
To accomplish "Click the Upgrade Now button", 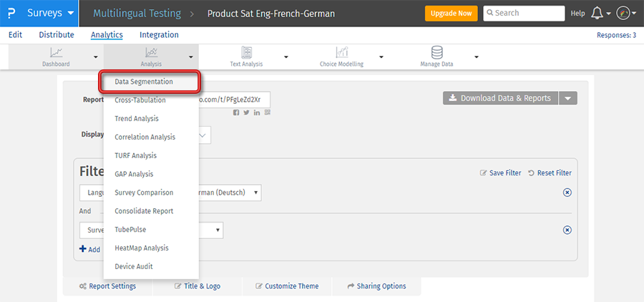I will (x=450, y=14).
